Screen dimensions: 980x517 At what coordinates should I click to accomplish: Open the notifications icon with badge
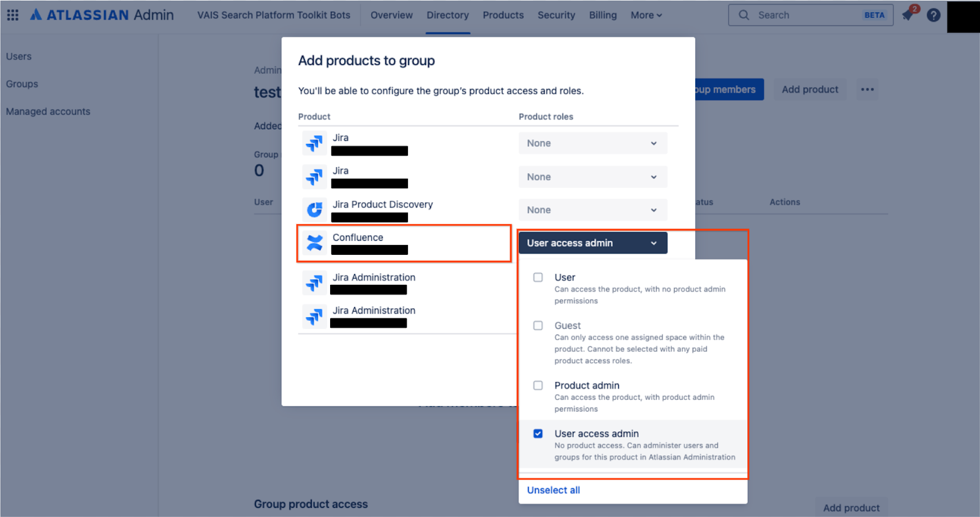click(x=908, y=15)
